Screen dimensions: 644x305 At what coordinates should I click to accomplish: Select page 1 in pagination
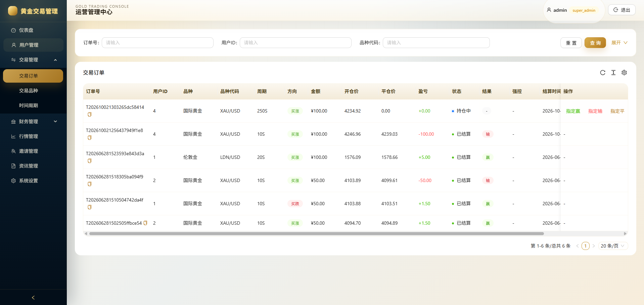point(586,246)
